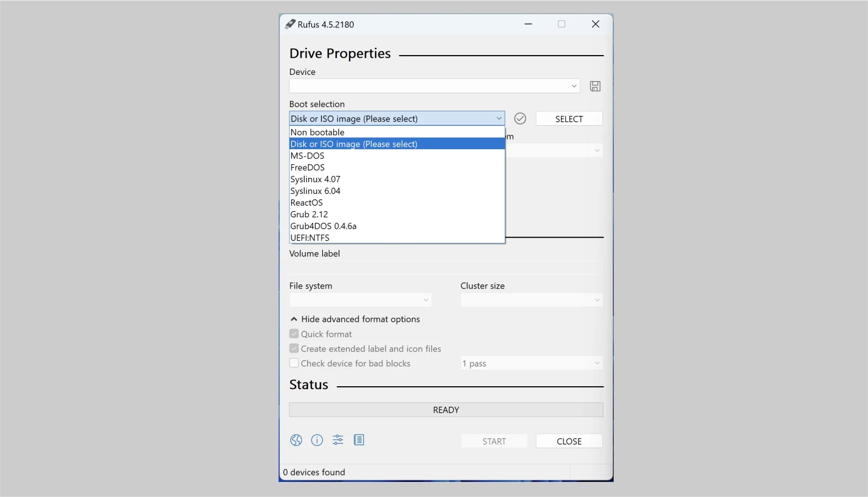Select Grub4DOS 0.4.6a option
Image resolution: width=868 pixels, height=497 pixels.
pyautogui.click(x=397, y=226)
